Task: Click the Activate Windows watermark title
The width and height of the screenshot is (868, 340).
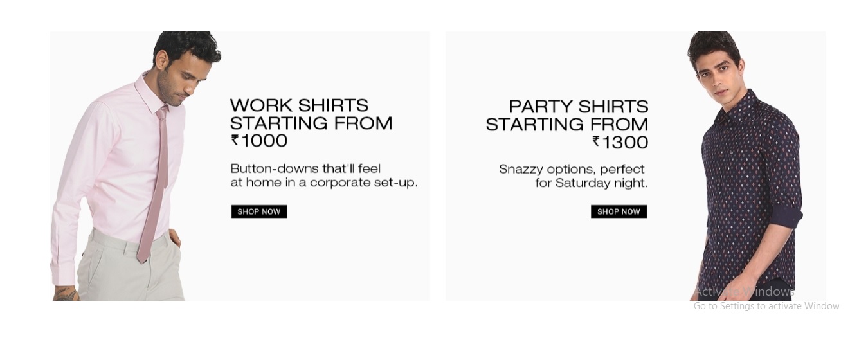Action: [x=744, y=292]
